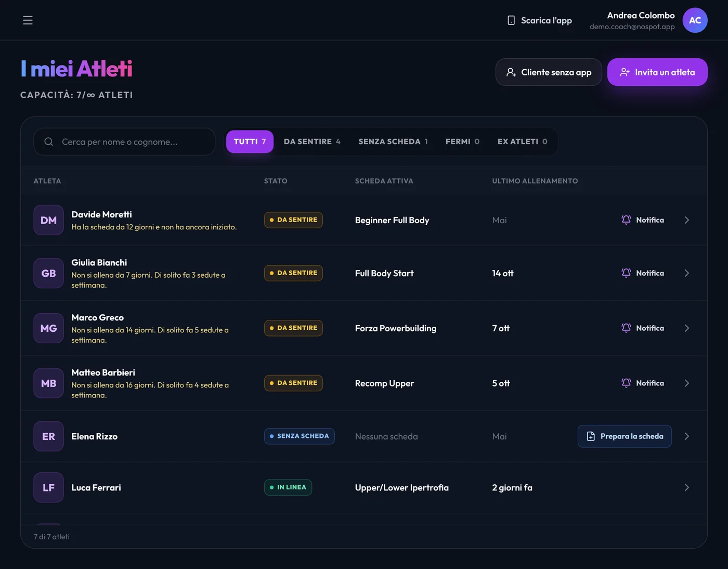Show the Ex Atleti tab

(x=522, y=141)
